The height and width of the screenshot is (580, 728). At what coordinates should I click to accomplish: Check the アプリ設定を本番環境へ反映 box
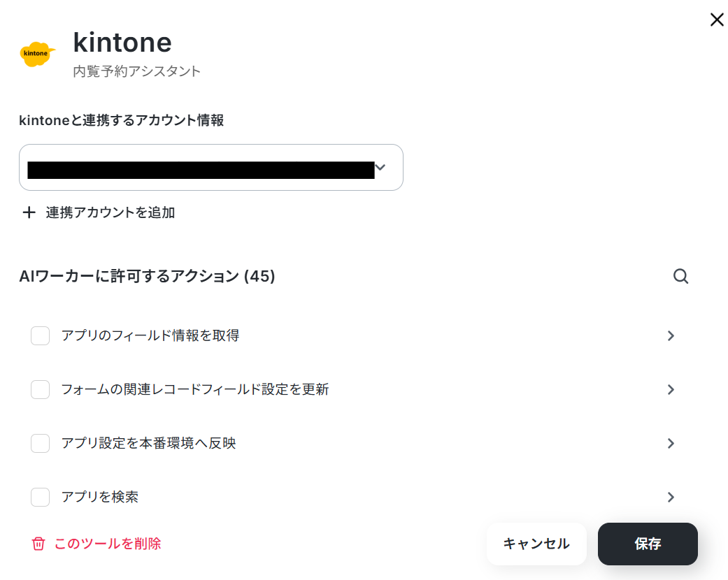(x=41, y=443)
